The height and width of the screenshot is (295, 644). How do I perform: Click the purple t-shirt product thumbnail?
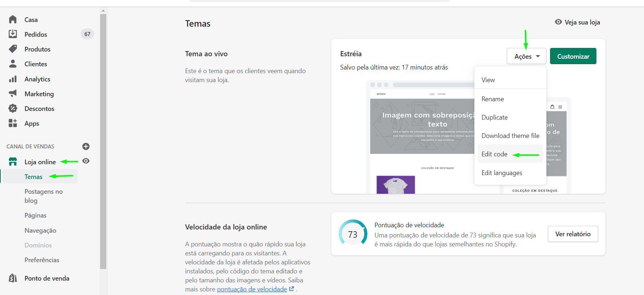[395, 185]
